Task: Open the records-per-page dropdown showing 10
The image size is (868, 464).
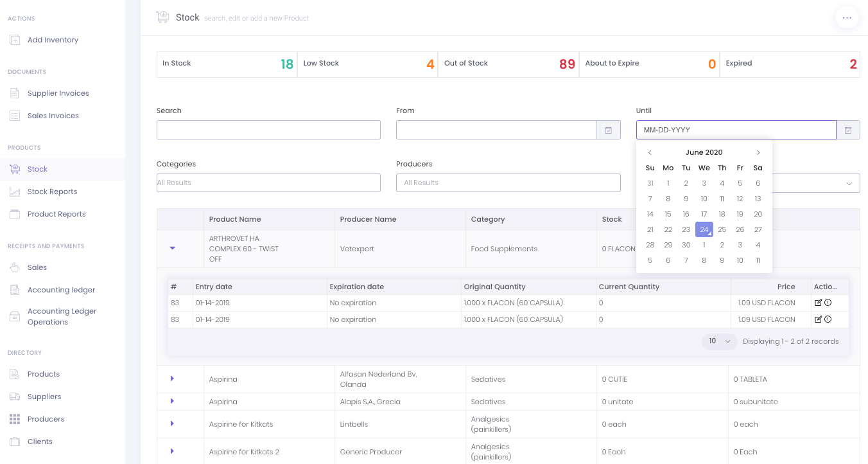Action: (719, 341)
